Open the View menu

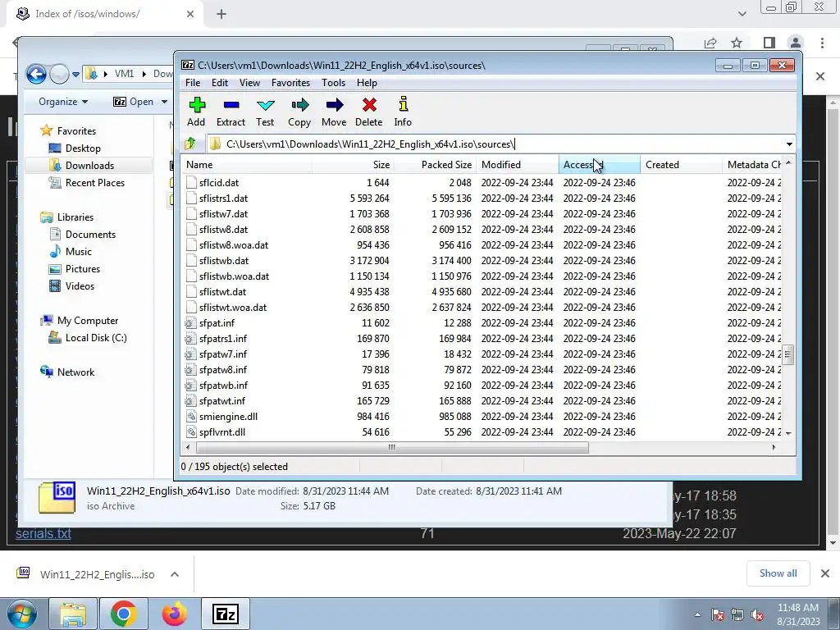click(249, 83)
